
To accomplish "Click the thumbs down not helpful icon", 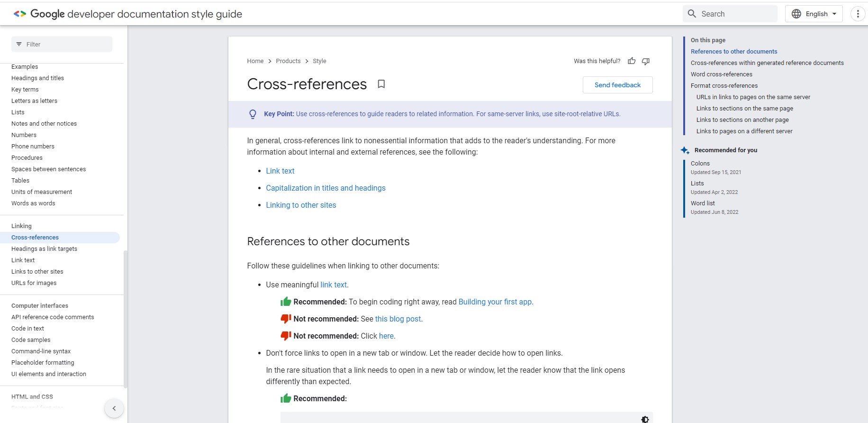I will (x=645, y=61).
